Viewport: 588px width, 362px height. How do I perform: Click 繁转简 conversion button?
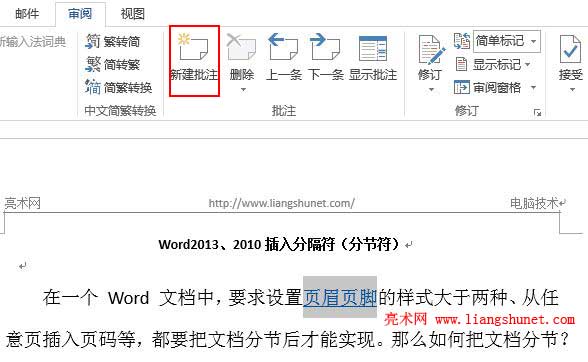(x=112, y=41)
